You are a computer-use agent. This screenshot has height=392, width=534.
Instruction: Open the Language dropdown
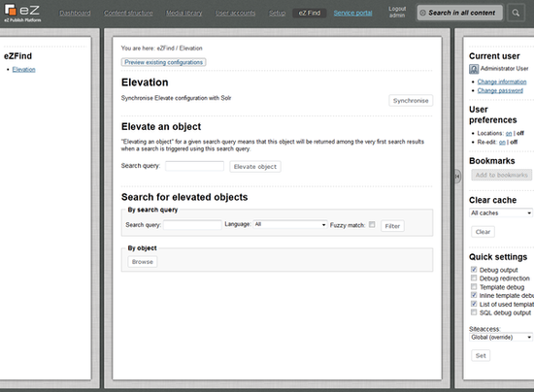point(290,224)
